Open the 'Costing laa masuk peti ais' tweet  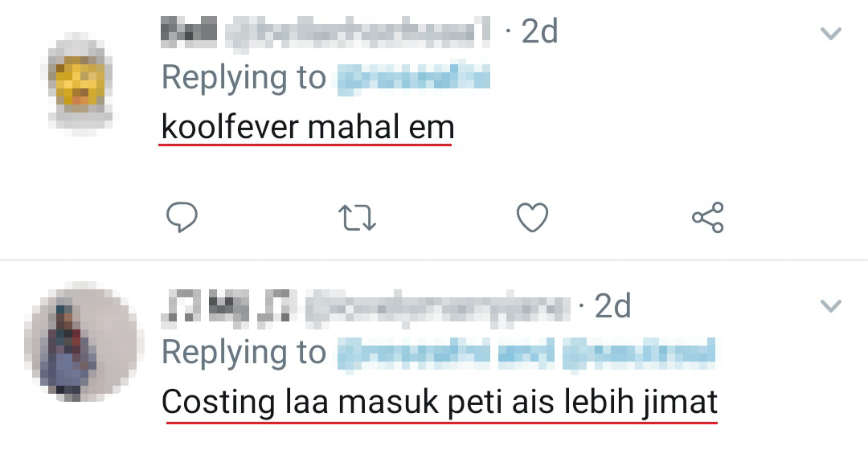[440, 401]
